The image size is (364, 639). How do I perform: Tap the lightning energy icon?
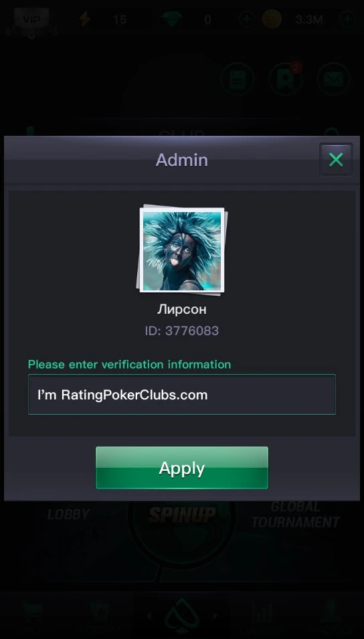coord(85,19)
